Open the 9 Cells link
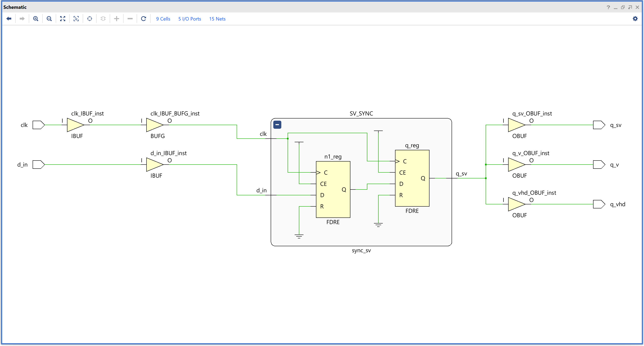This screenshot has height=346, width=644. [x=163, y=19]
